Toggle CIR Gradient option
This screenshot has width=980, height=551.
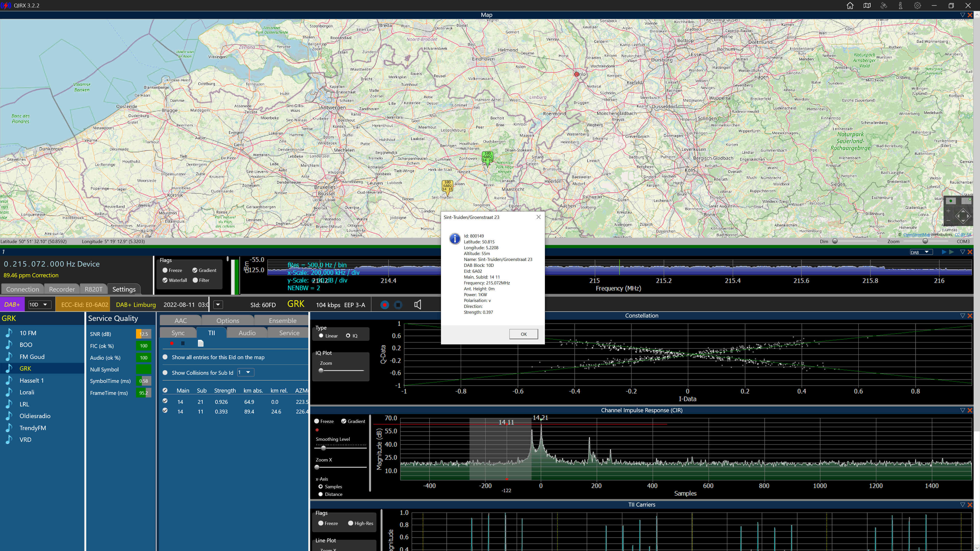point(353,421)
